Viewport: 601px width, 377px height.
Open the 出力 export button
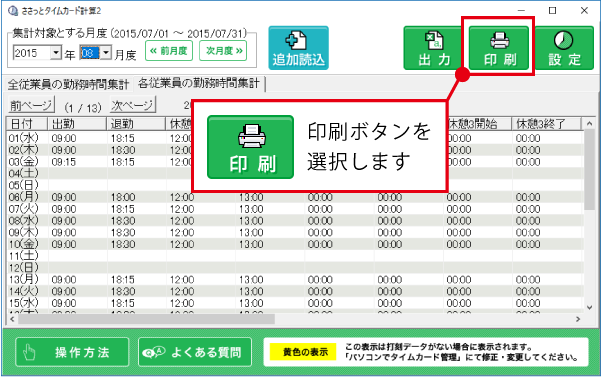point(434,48)
